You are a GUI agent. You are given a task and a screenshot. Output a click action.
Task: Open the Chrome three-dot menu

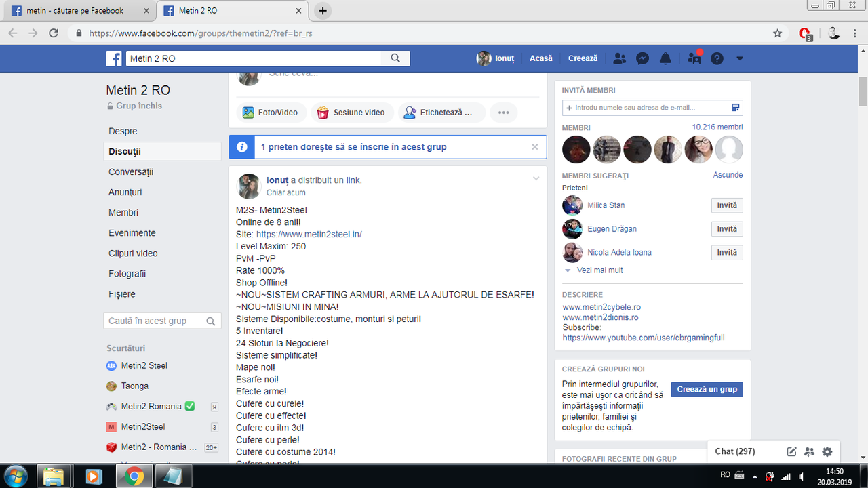pyautogui.click(x=856, y=33)
